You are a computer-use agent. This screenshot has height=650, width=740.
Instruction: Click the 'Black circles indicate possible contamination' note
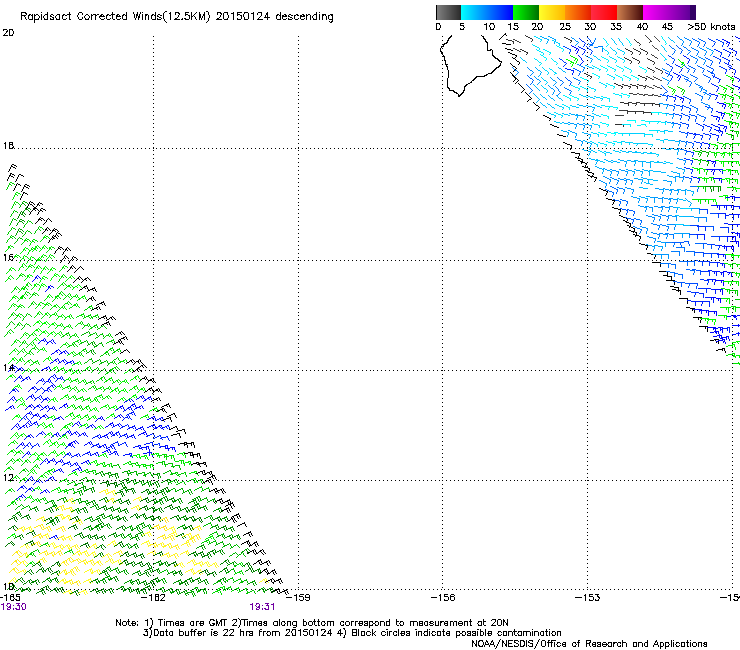pyautogui.click(x=456, y=633)
